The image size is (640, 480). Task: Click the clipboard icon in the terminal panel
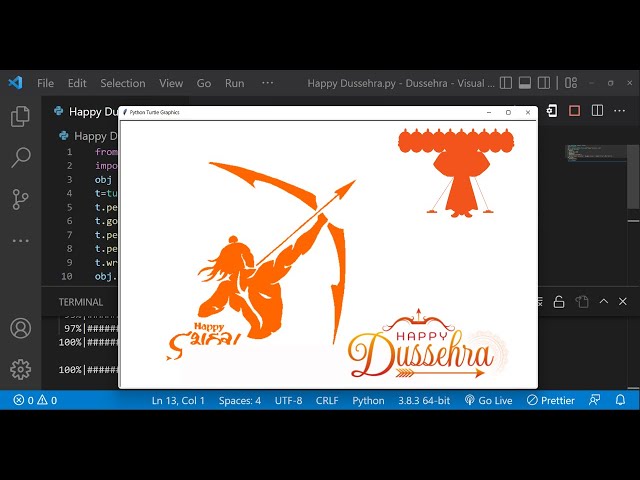[x=582, y=302]
